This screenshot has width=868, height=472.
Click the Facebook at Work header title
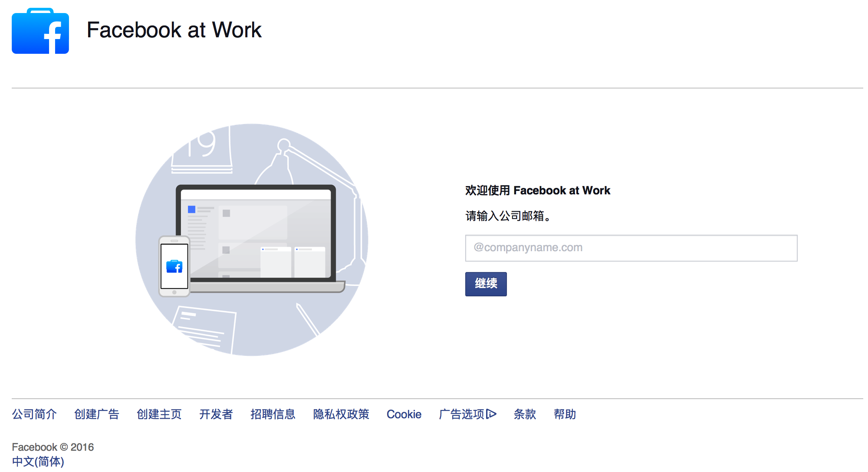click(x=174, y=30)
